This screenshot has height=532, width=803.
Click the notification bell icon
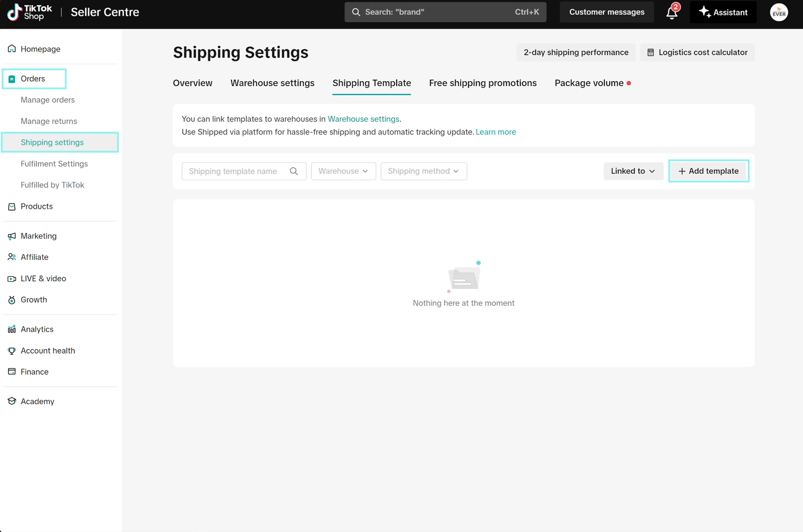[x=672, y=13]
